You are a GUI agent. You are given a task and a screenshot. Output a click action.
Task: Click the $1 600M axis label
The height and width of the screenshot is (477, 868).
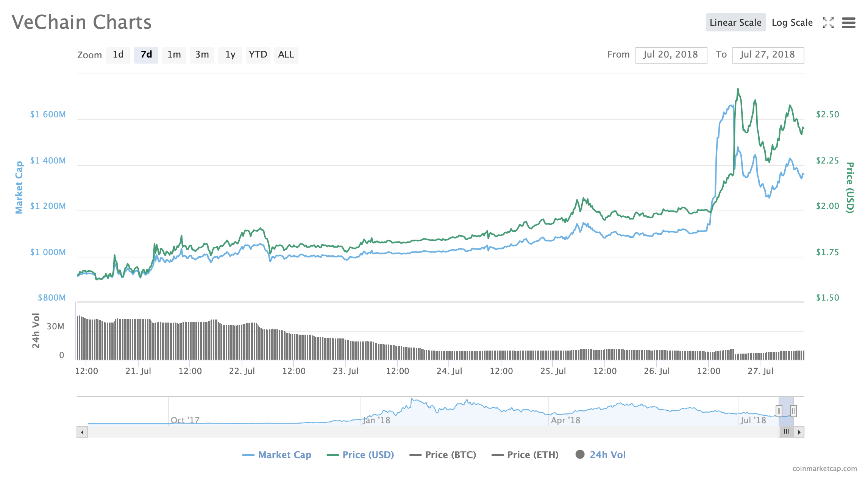click(48, 114)
